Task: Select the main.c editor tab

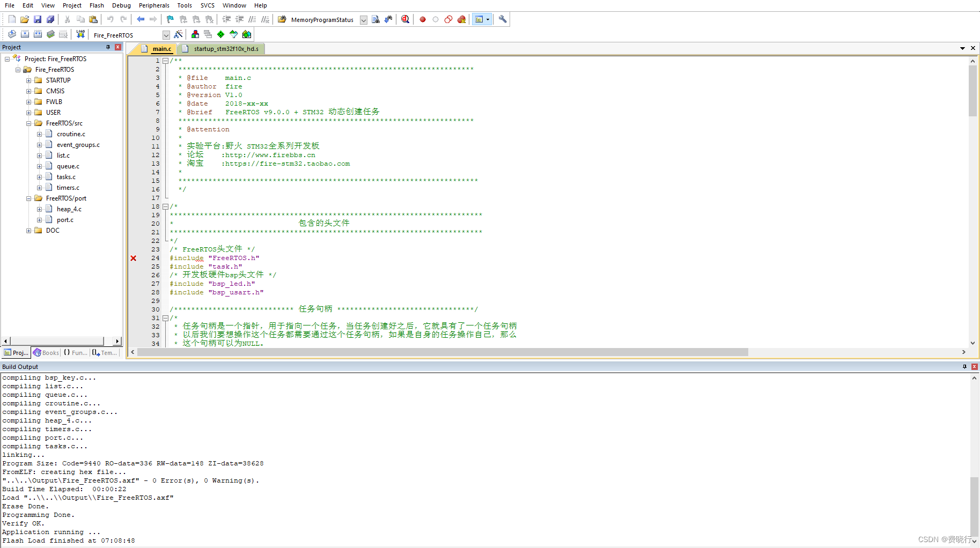Action: point(157,49)
